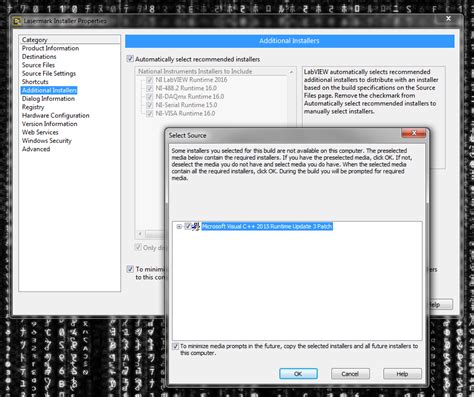Click installers list horizontal scroll left arrow

coord(140,234)
